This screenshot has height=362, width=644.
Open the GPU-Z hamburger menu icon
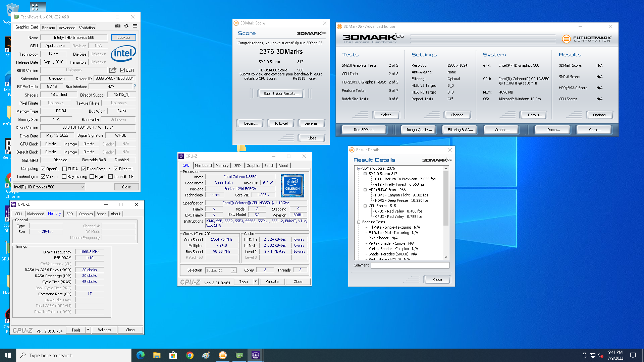click(135, 26)
